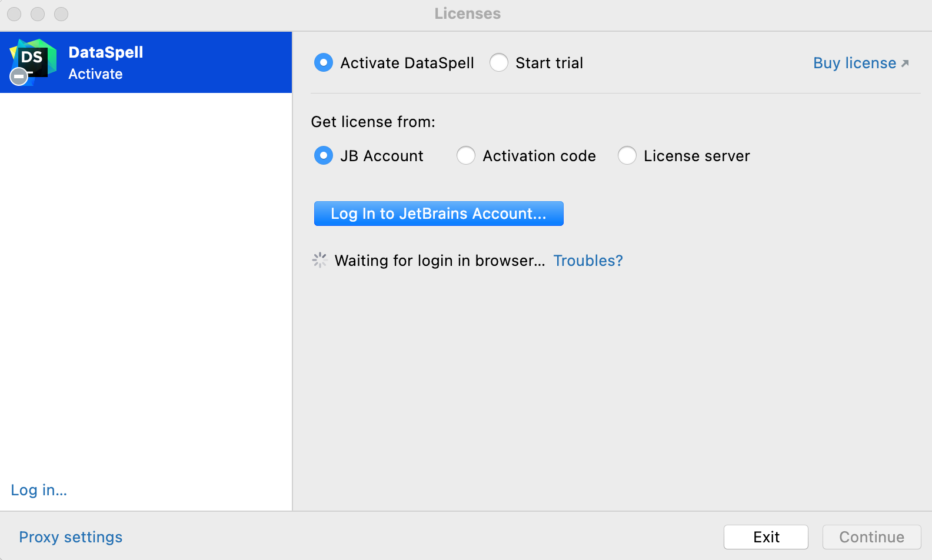Click the external arrow icon beside Buy license
The height and width of the screenshot is (560, 932).
(x=905, y=64)
